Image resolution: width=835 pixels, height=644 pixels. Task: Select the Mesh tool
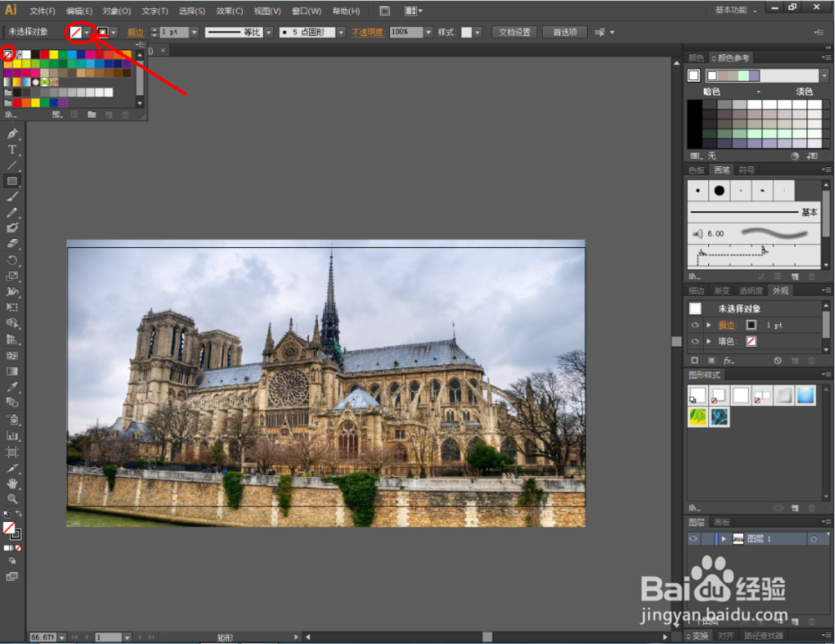(12, 355)
